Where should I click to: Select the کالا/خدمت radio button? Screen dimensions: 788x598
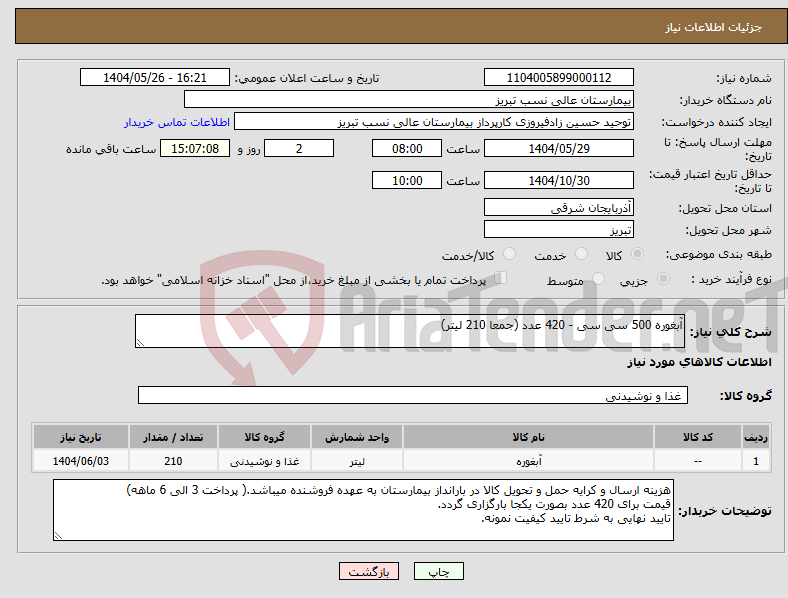(510, 254)
